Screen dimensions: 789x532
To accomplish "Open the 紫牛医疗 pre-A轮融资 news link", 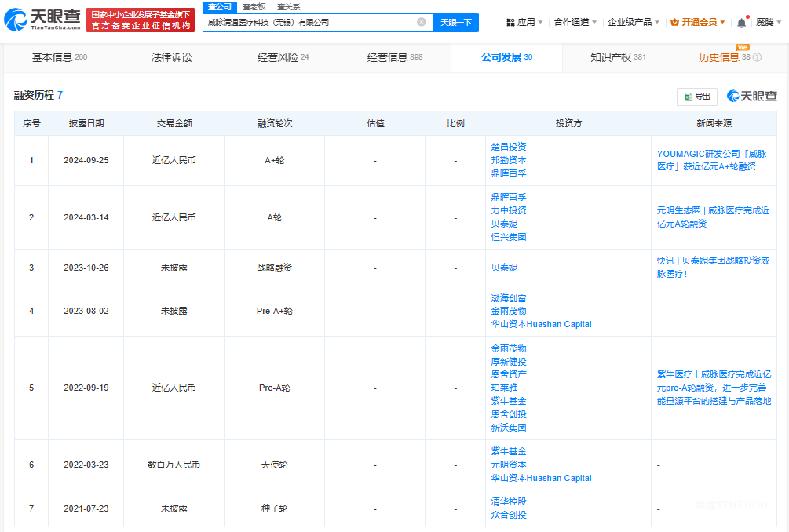I will point(714,388).
